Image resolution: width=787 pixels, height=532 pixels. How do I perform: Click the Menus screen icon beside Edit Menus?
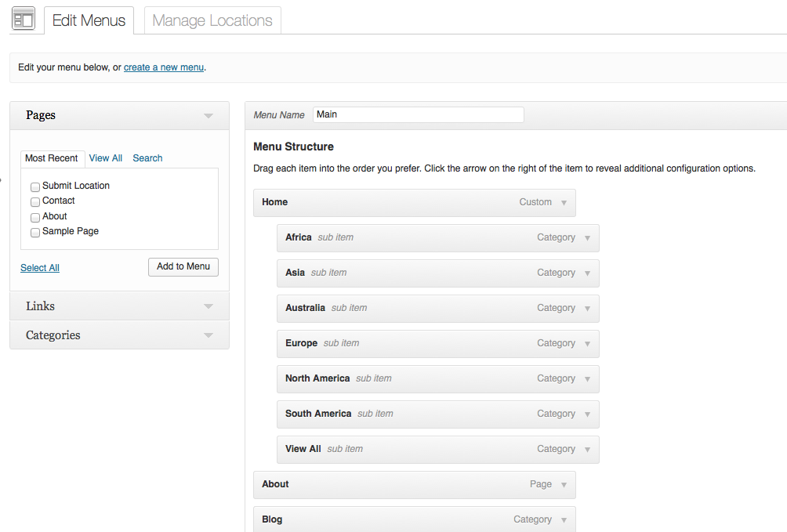24,19
